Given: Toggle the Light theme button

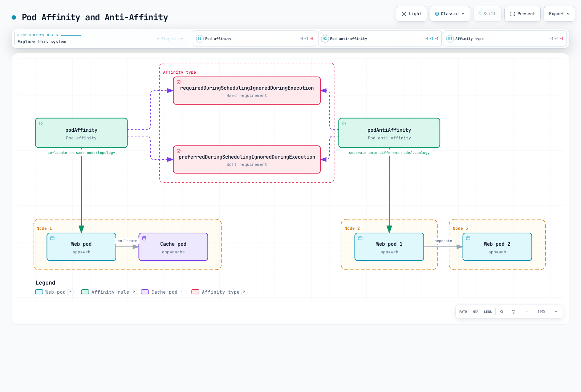Looking at the screenshot, I should tap(411, 14).
